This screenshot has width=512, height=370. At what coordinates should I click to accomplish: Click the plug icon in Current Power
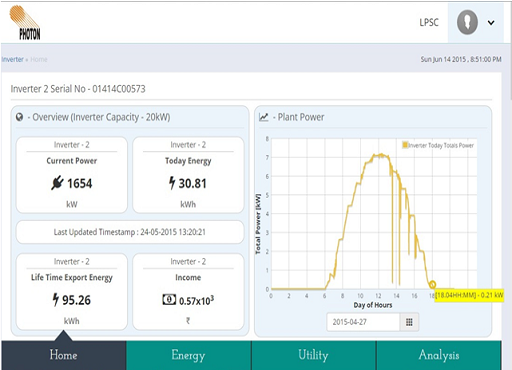click(57, 183)
